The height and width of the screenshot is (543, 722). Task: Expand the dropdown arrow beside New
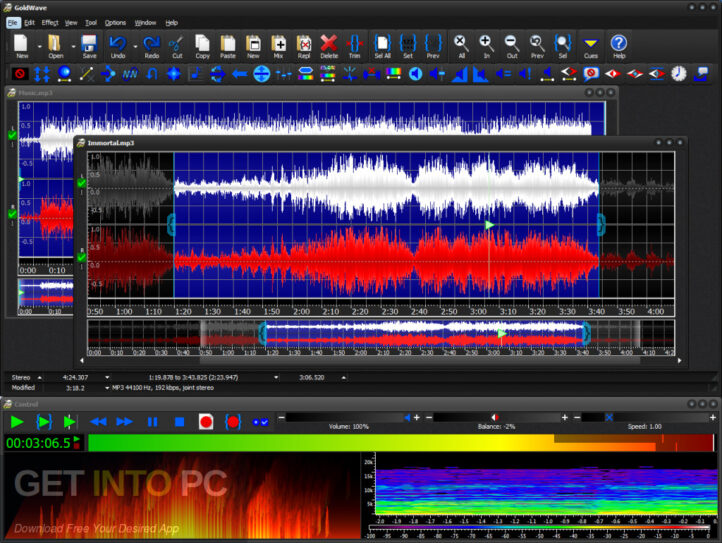tap(40, 47)
